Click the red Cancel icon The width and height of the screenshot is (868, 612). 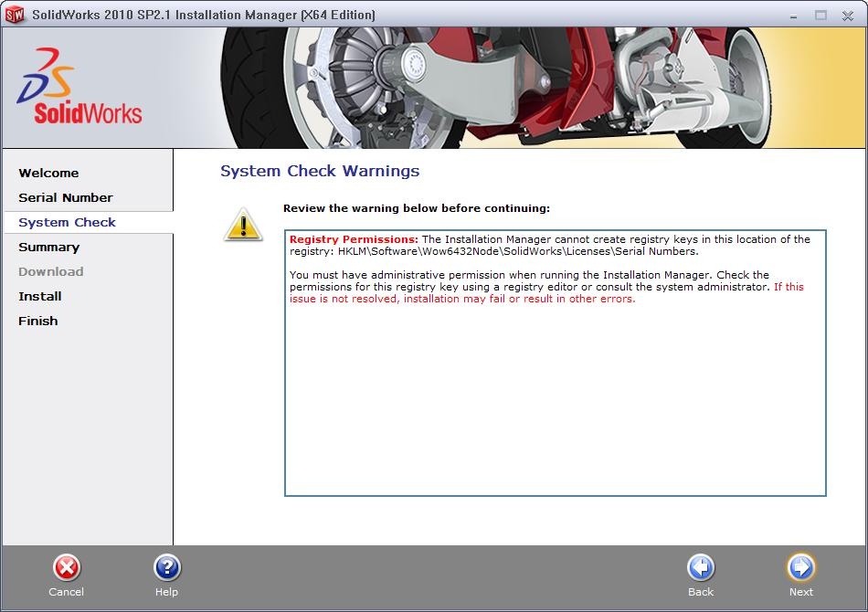(67, 568)
